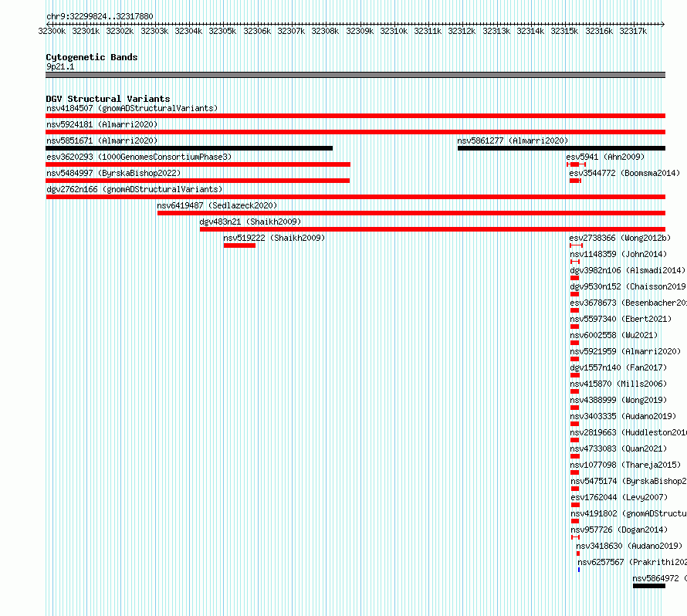Click esv3678673 Besenbacher label
Viewport: 687px width, 616px height.
click(x=628, y=303)
